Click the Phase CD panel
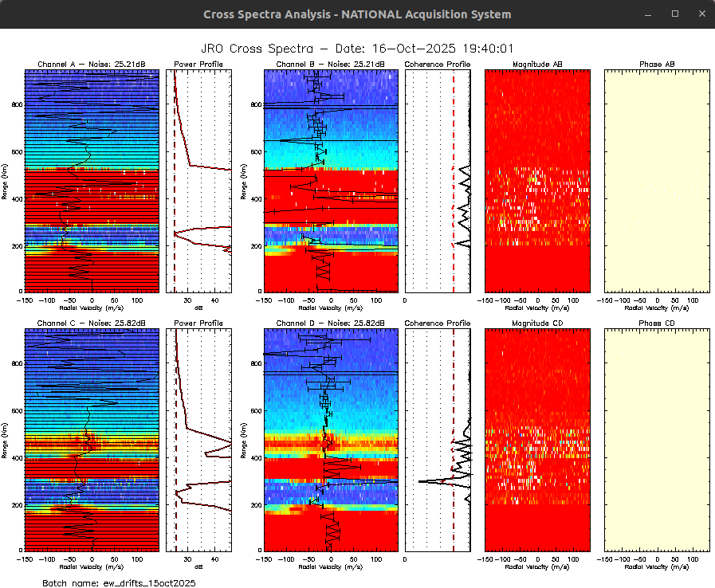 (x=657, y=440)
